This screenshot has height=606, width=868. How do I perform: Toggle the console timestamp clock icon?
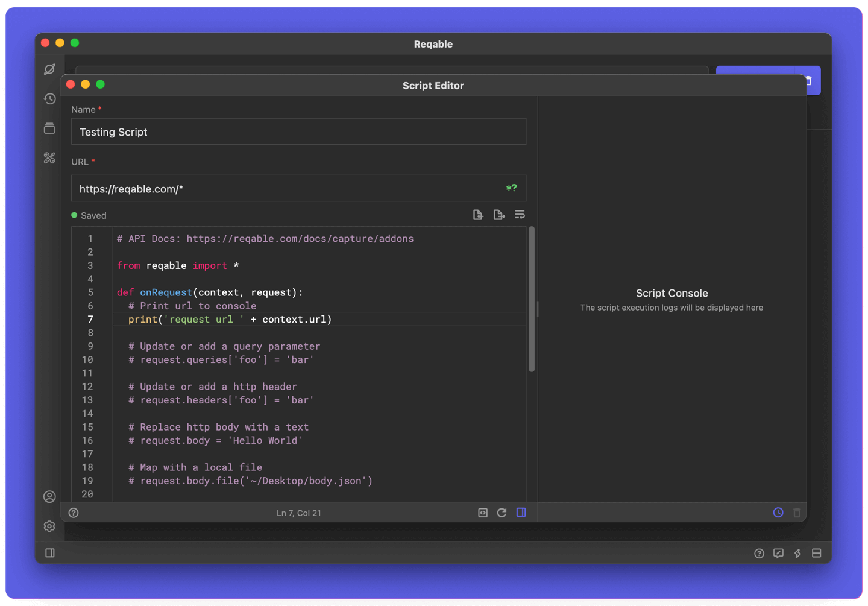[x=778, y=513]
